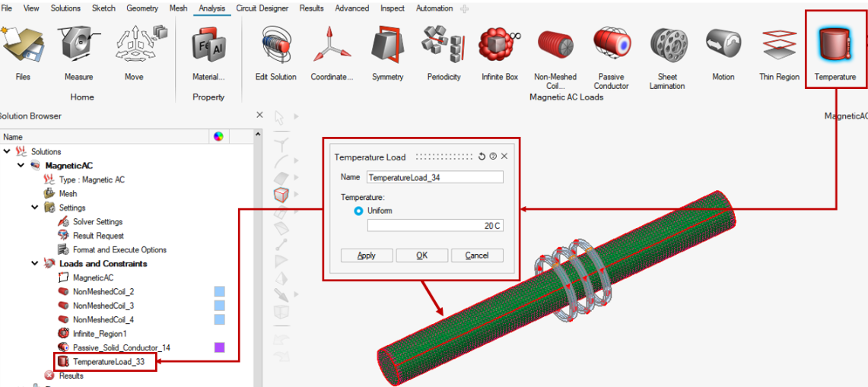Collapse the MagneticAC solution node
The width and height of the screenshot is (868, 387).
pyautogui.click(x=21, y=166)
